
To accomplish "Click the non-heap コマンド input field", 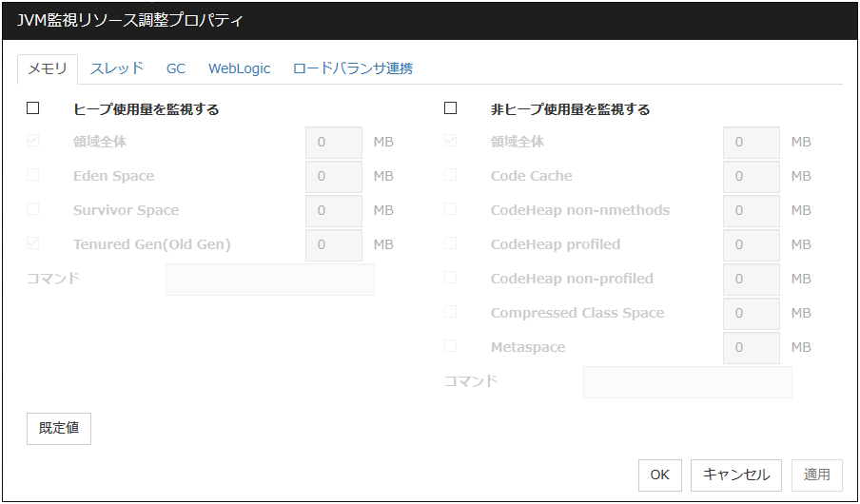I will (687, 382).
